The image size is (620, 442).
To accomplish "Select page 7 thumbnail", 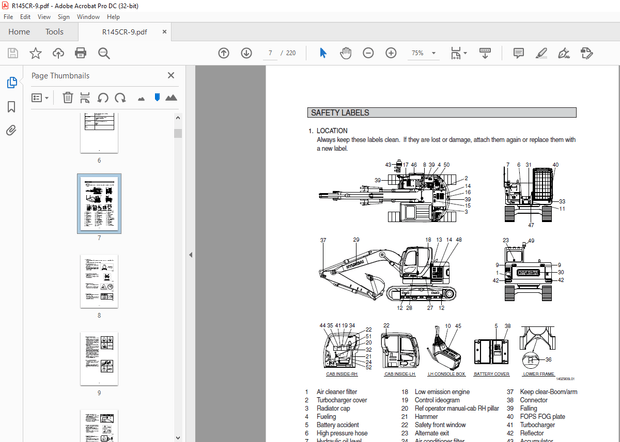I will [99, 204].
